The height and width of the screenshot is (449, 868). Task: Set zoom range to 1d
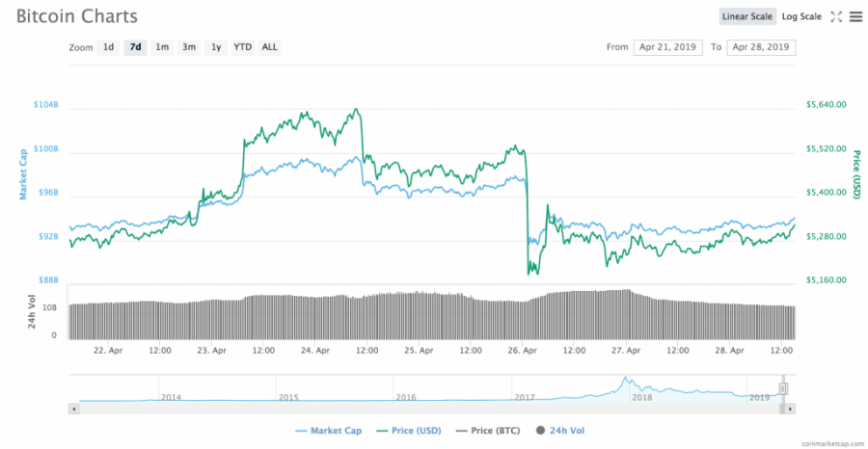[x=108, y=47]
